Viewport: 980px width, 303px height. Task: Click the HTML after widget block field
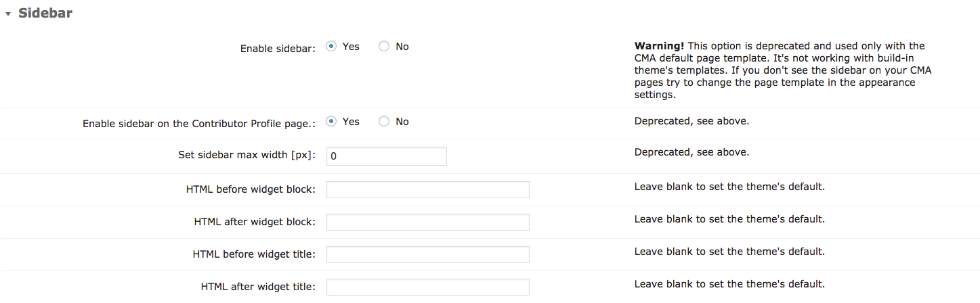point(427,222)
